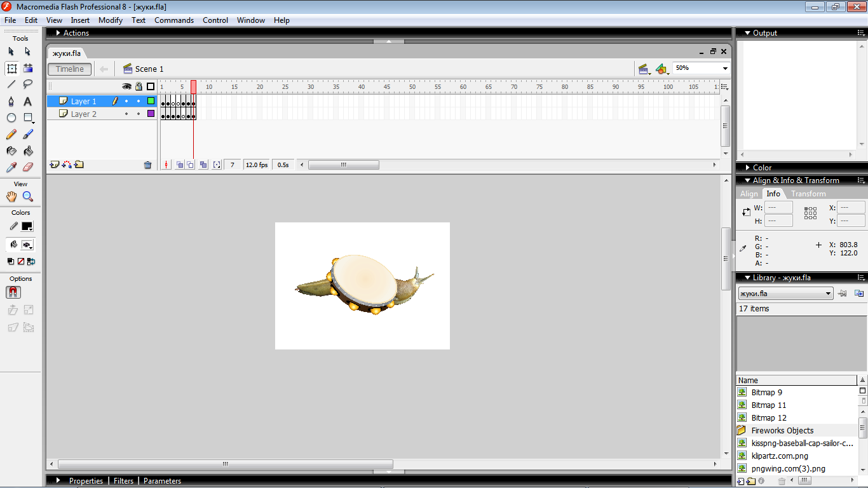Show or hide all layers eye icon
Viewport: 868px width, 488px height.
(x=126, y=86)
